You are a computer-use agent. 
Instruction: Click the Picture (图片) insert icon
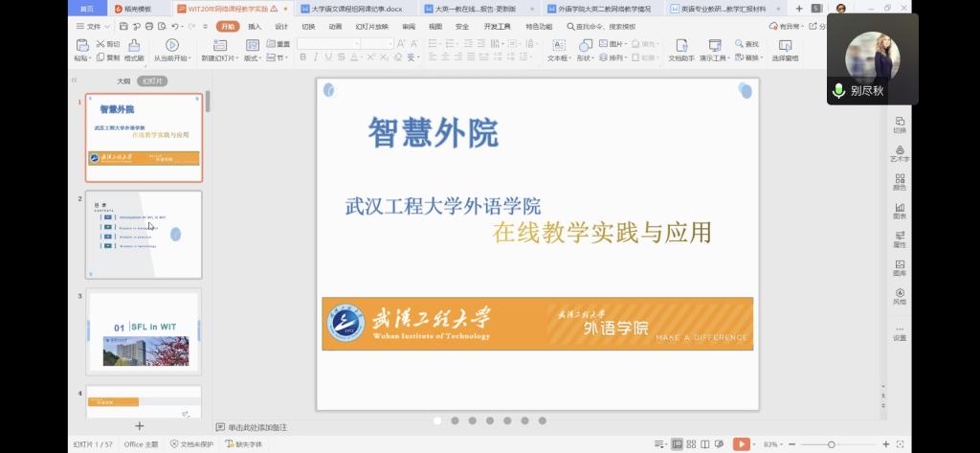(603, 44)
